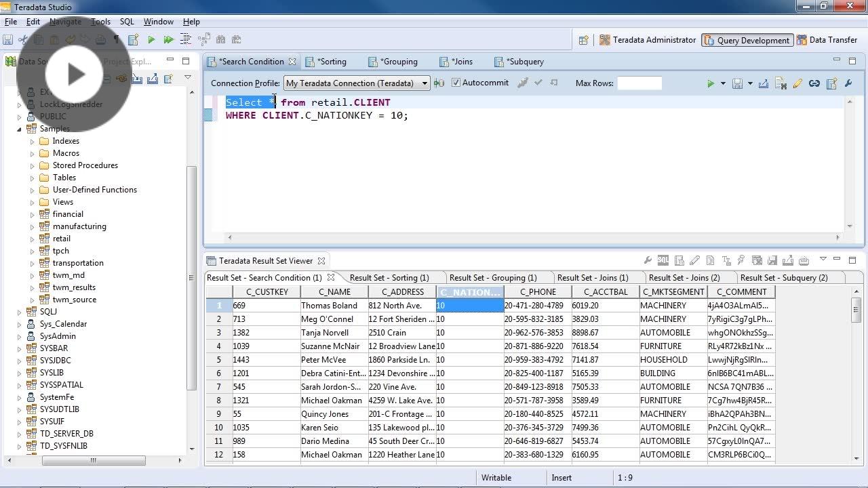868x488 pixels.
Task: Toggle the Autocommit checkbox
Action: tap(456, 83)
